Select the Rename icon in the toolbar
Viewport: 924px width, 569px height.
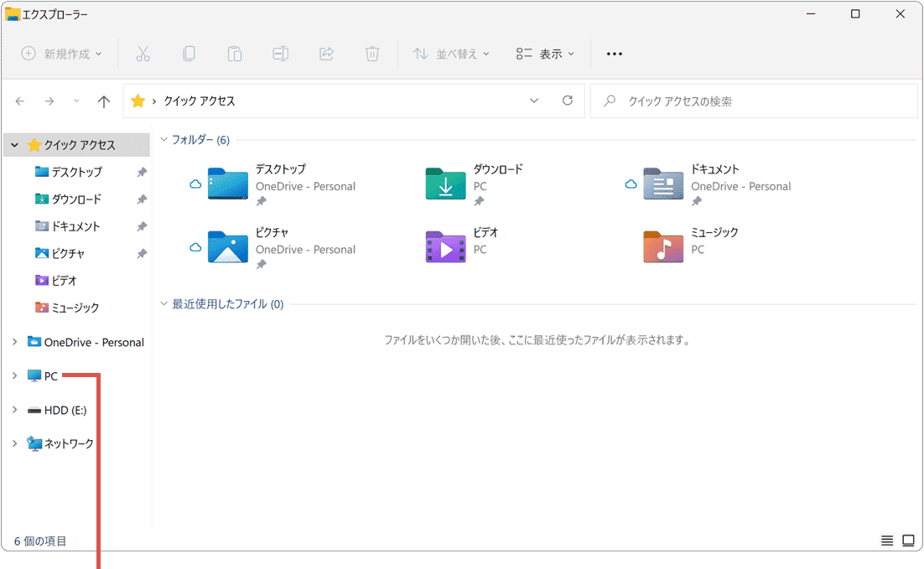[x=280, y=54]
